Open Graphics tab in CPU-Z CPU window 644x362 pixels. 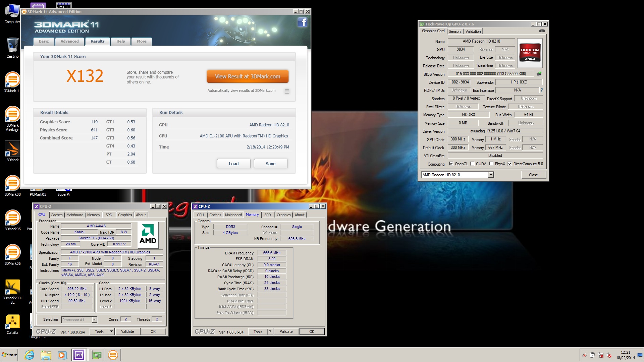click(125, 215)
